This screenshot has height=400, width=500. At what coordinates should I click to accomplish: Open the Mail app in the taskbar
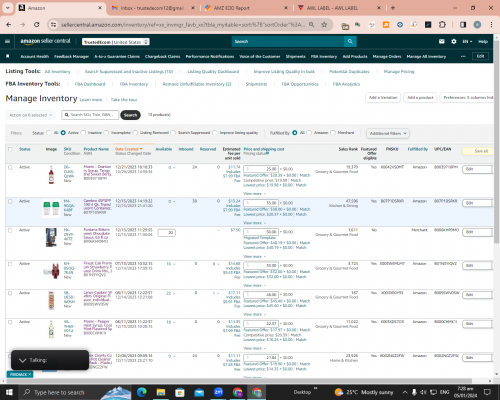[199, 392]
